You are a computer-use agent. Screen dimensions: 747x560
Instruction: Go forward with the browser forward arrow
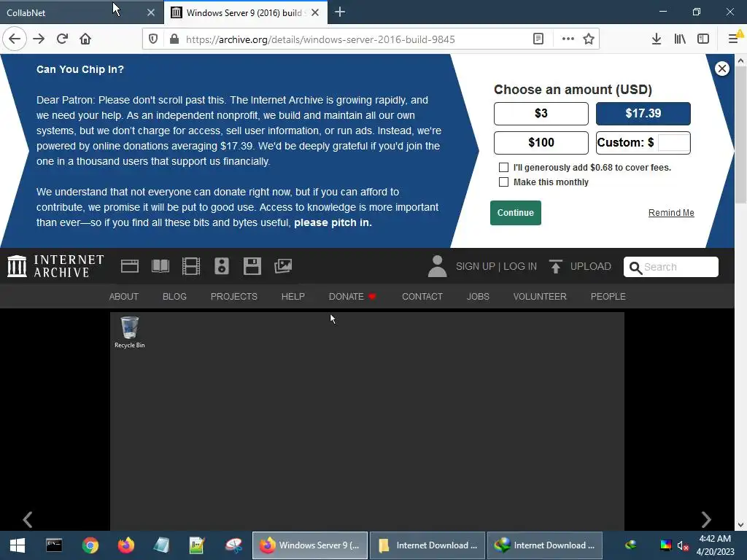(39, 39)
